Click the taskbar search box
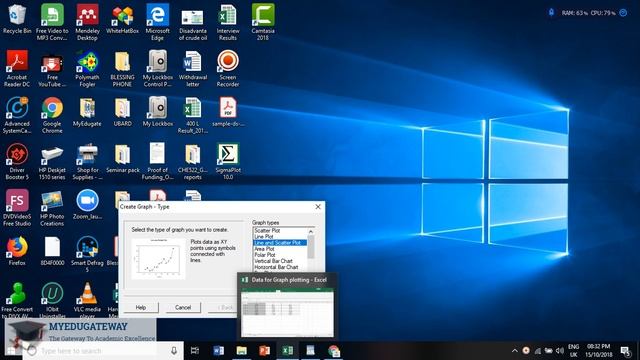640x360 pixels. coord(102,351)
